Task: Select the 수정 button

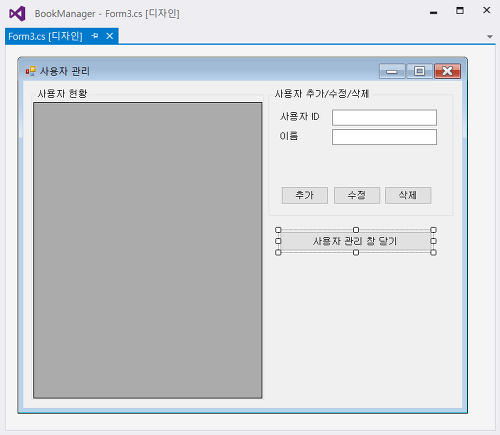Action: [357, 195]
